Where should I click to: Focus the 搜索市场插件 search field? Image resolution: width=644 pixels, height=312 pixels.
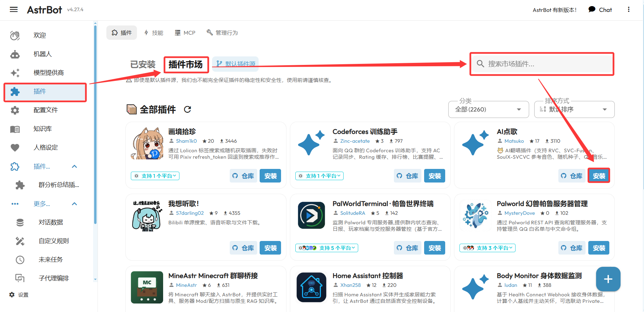pyautogui.click(x=542, y=64)
